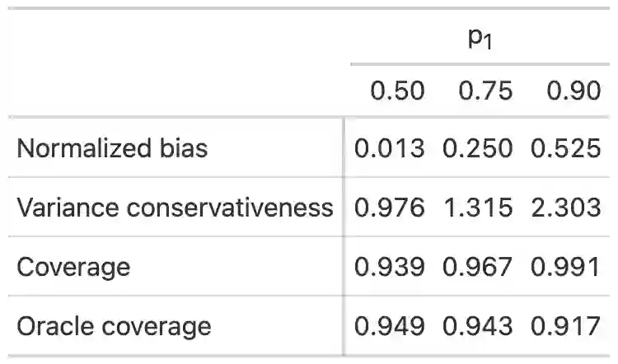Click the Normalized bias row label

point(112,148)
